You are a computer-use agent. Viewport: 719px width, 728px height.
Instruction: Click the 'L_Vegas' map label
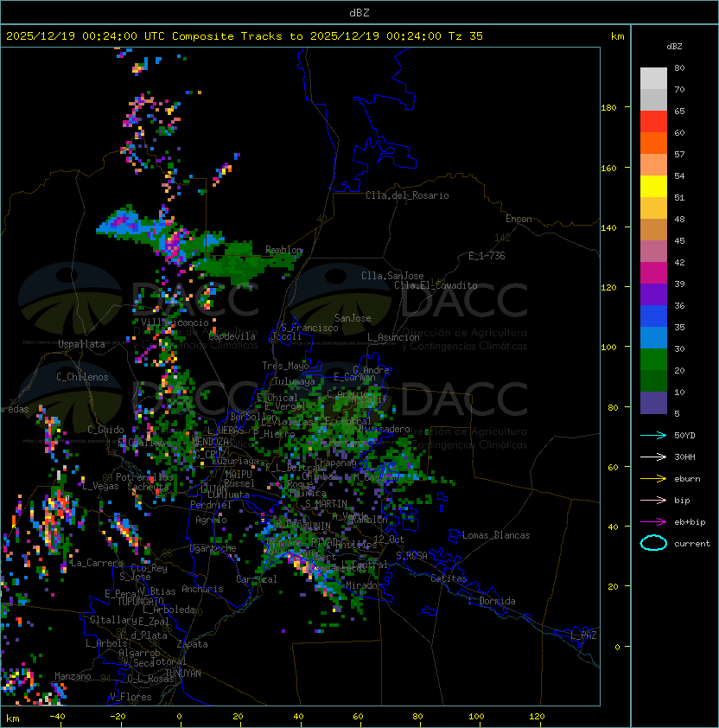click(x=100, y=486)
